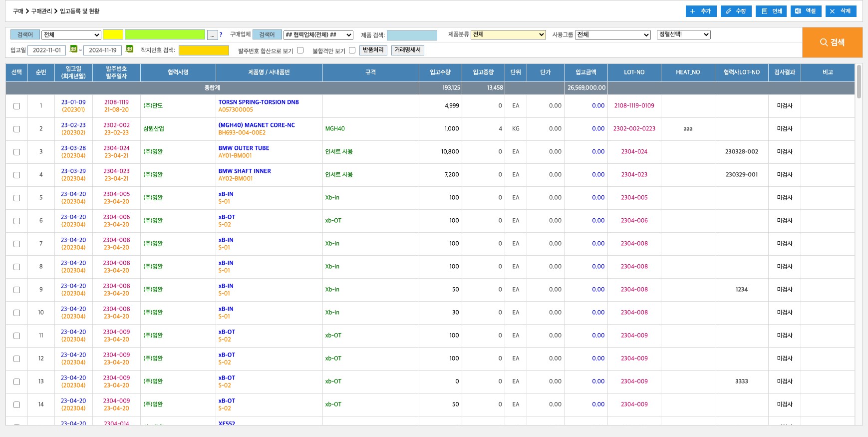Open the 제품분류 dropdown
Viewport: 868px width, 437px height.
pyautogui.click(x=508, y=34)
